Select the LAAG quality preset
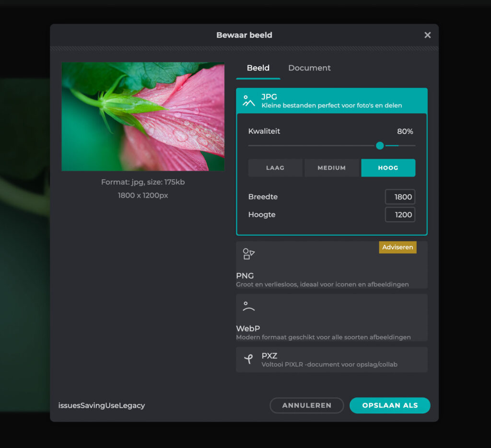The height and width of the screenshot is (448, 491). [275, 168]
